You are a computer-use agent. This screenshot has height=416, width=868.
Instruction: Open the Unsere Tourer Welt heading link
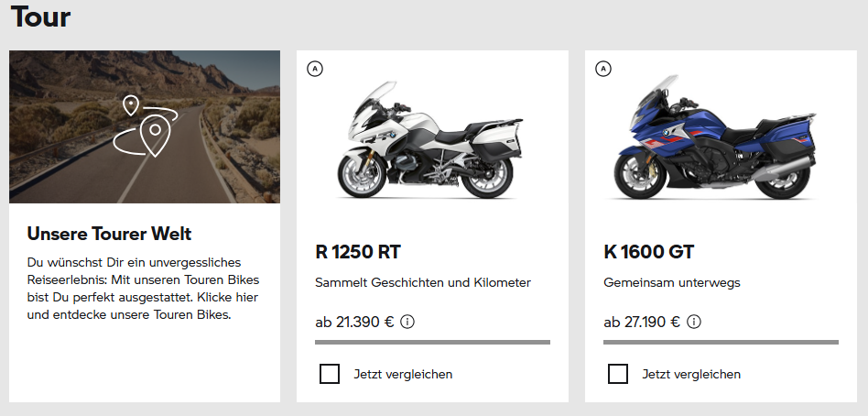pos(109,234)
